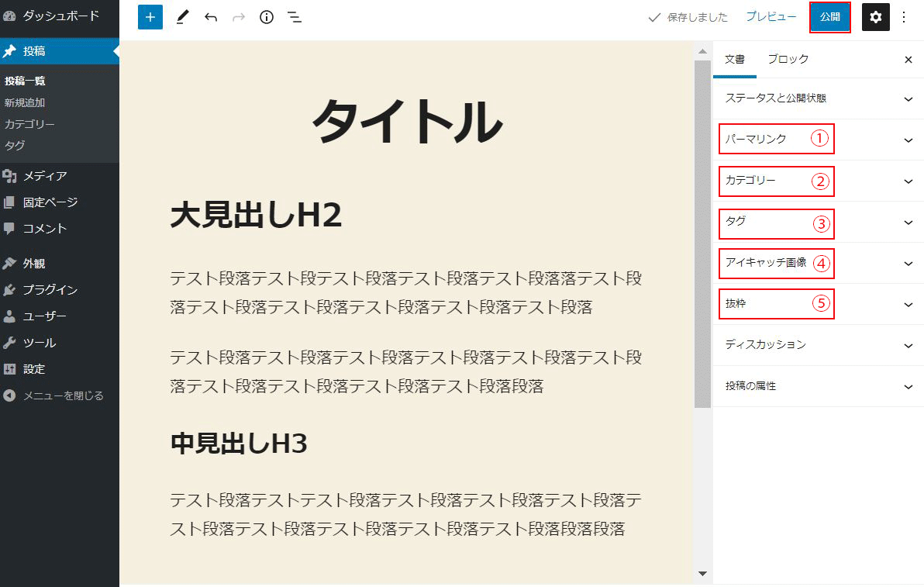Open the メディア sidebar menu
The image size is (924, 587).
pyautogui.click(x=45, y=176)
